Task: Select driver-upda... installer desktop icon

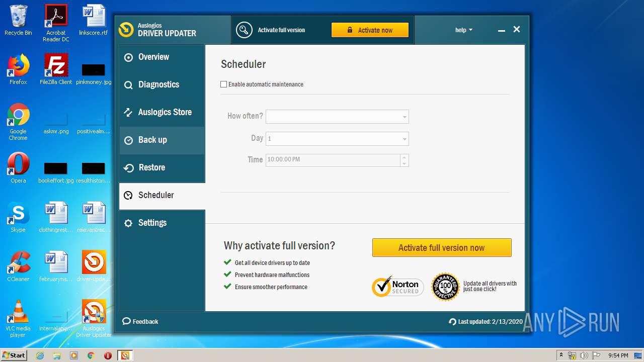Action: (x=94, y=266)
